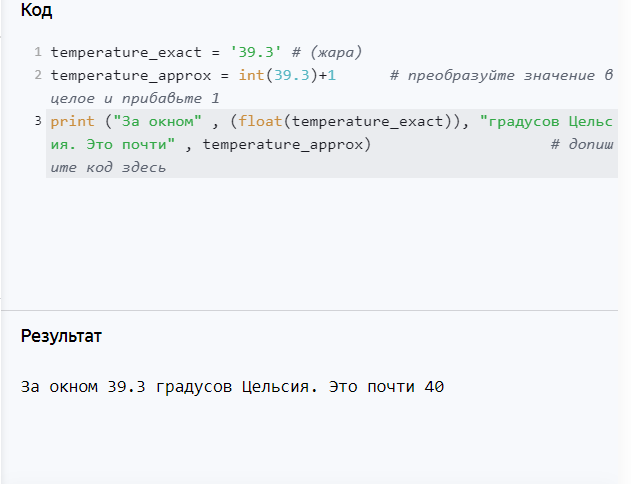Click the '# (жара)' comment
The image size is (631, 484).
point(327,52)
